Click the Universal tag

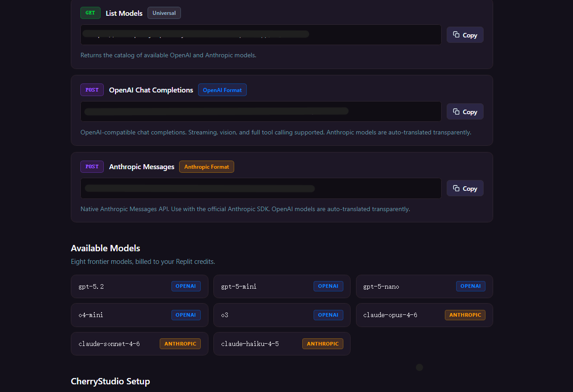point(164,13)
